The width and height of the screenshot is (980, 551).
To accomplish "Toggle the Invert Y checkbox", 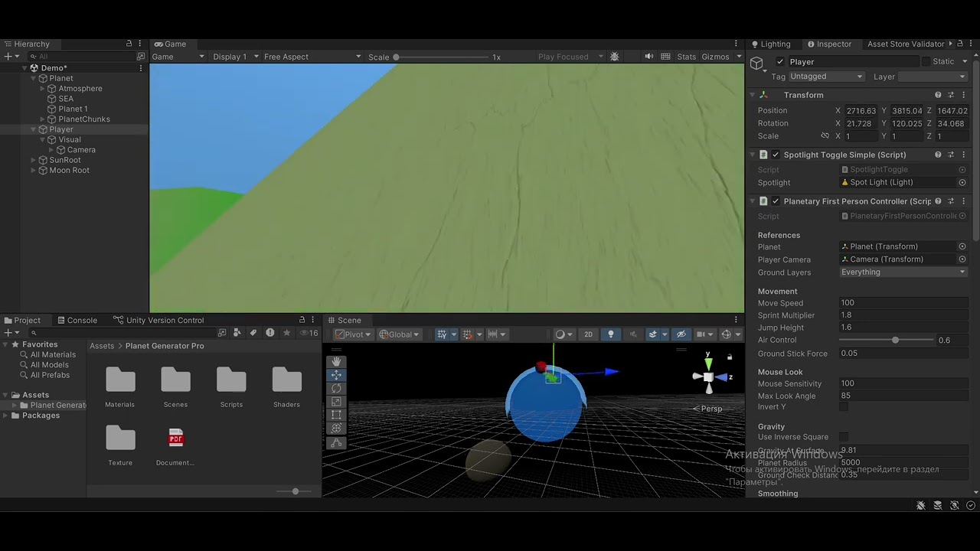I will tap(844, 407).
